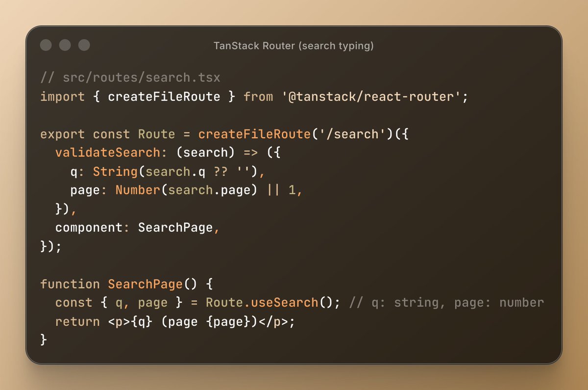
Task: Click the opening '<p>' JSX tag
Action: click(119, 321)
